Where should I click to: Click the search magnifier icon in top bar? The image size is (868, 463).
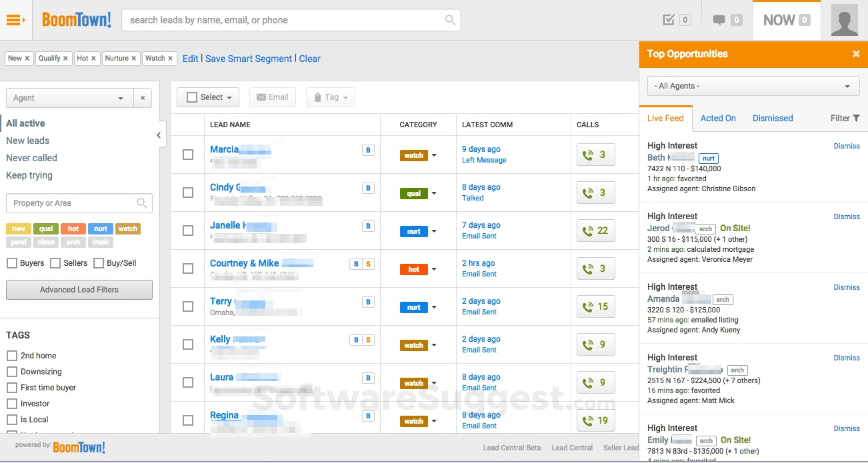pos(451,20)
